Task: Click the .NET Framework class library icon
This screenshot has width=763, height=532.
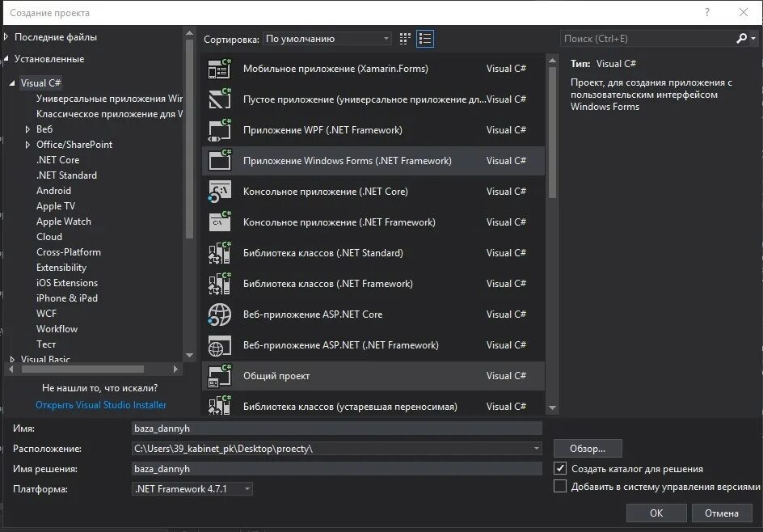Action: pyautogui.click(x=220, y=283)
